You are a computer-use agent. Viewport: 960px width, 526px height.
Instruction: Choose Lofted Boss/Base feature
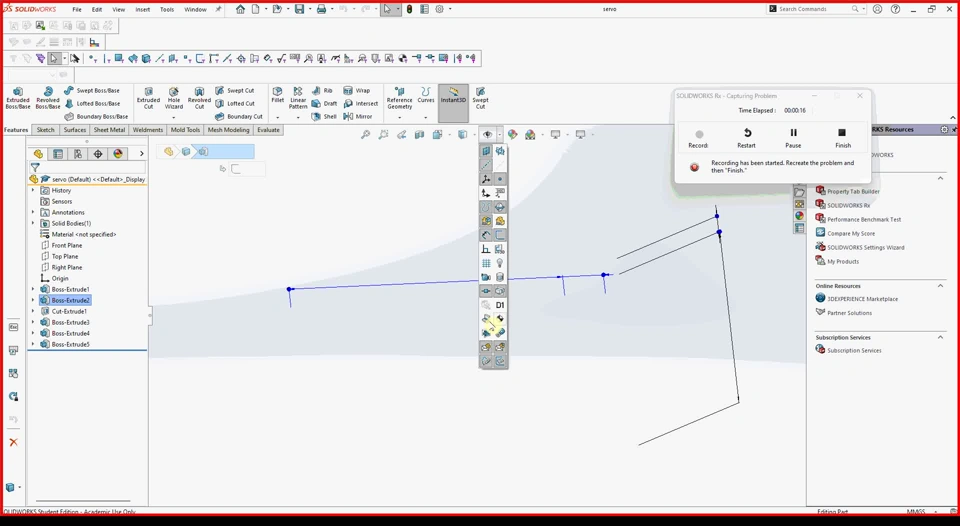coord(92,103)
